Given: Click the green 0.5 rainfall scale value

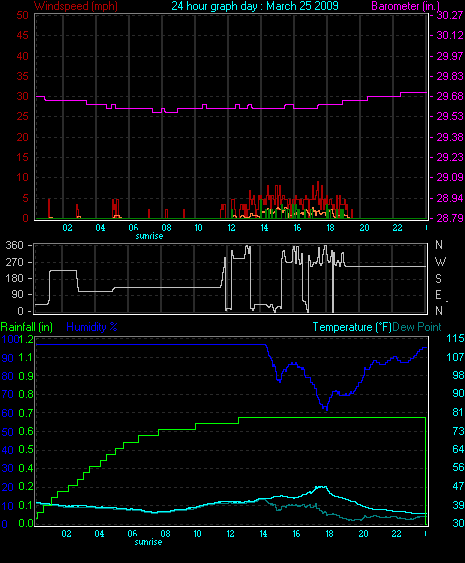Looking at the screenshot, I should (x=26, y=450).
